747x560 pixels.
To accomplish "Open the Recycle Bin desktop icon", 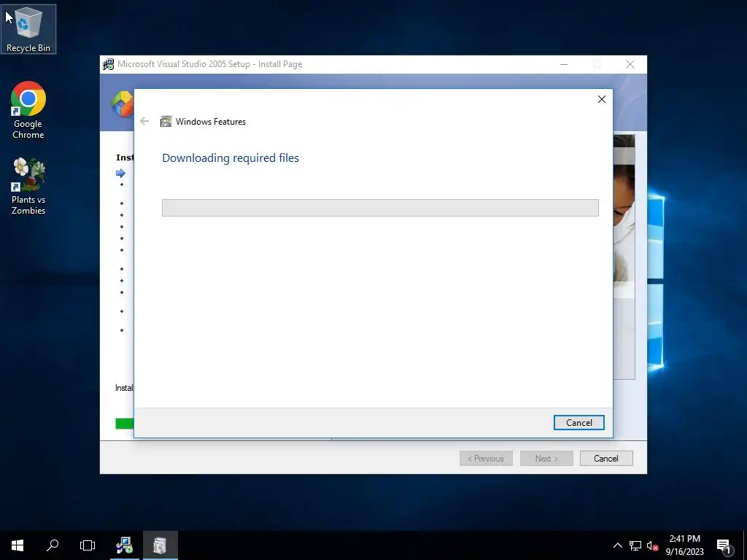I will click(x=28, y=29).
